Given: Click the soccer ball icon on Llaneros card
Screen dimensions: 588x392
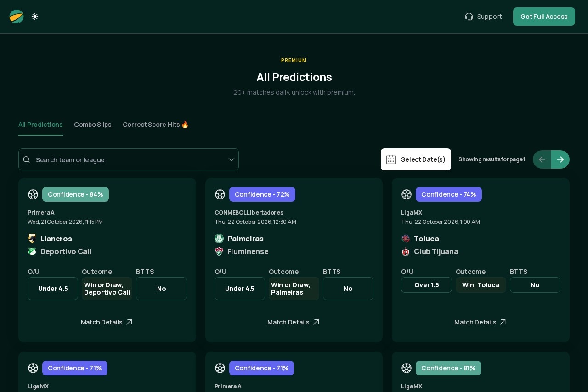Looking at the screenshot, I should point(33,194).
